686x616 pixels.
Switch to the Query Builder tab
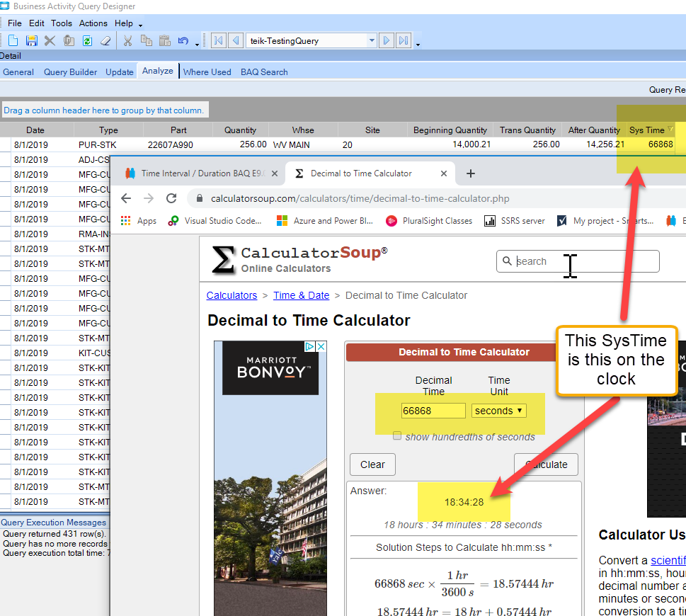tap(70, 72)
